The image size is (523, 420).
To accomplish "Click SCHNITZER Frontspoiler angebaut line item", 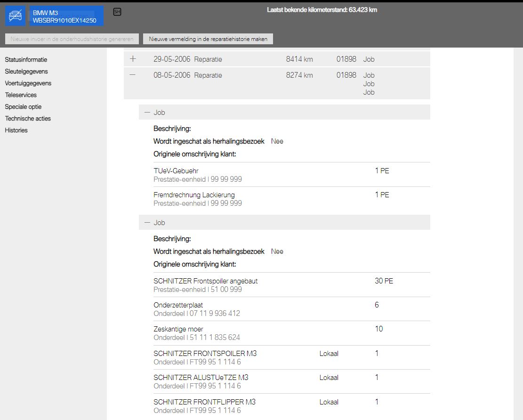I will [291, 285].
